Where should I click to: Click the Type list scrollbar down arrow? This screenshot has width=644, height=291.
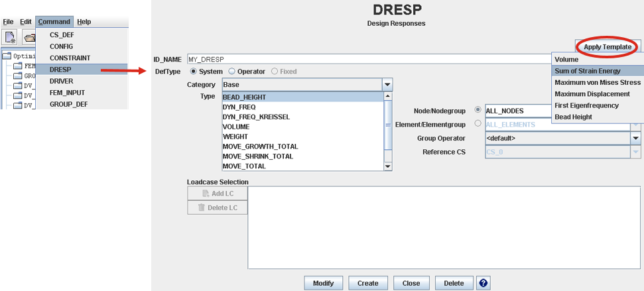point(388,166)
